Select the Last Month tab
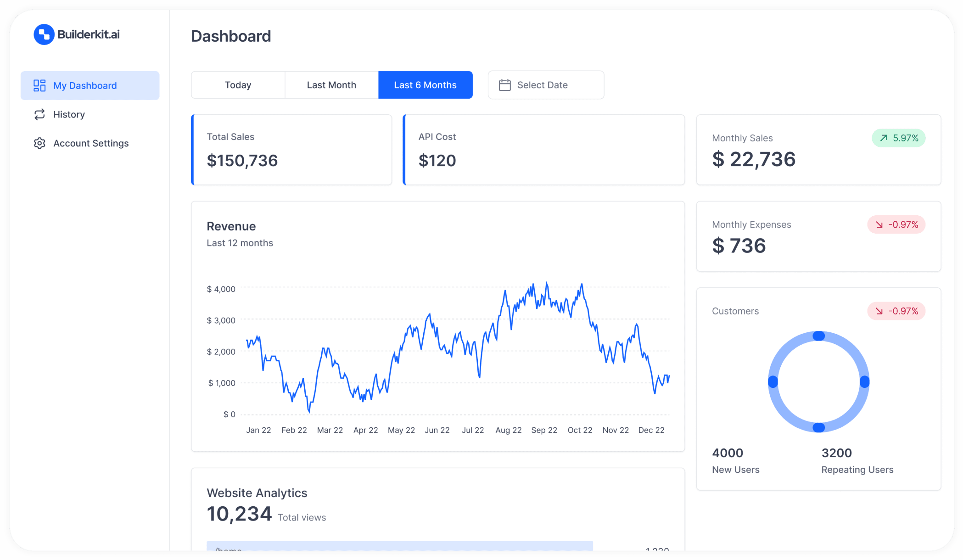963x560 pixels. tap(331, 85)
